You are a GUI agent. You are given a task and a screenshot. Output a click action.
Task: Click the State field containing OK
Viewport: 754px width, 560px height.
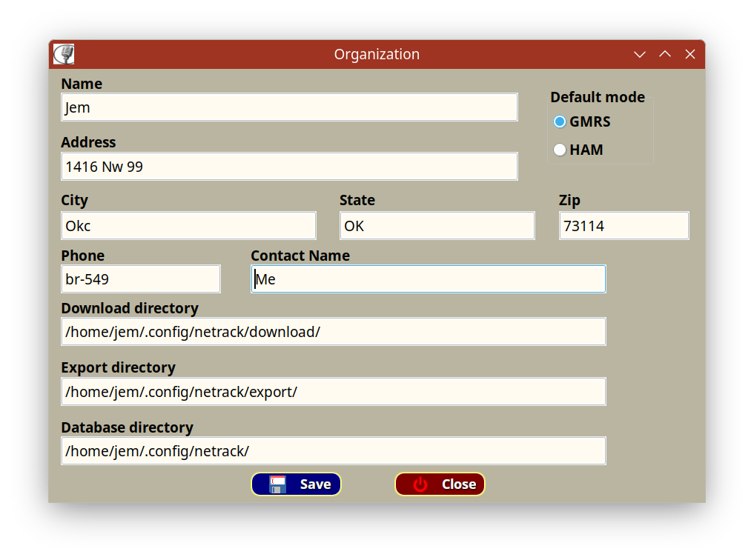click(437, 226)
